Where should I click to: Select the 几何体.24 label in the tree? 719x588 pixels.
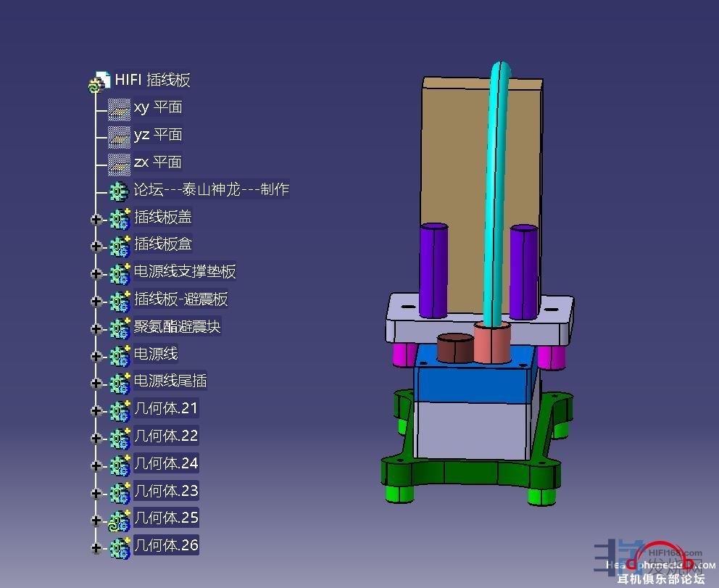click(x=166, y=463)
